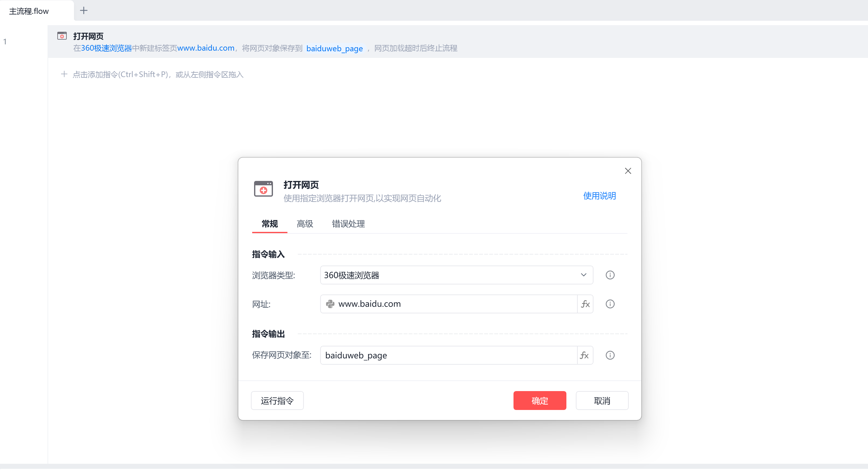Expand the 360极速浏览器 browser type dropdown

[x=457, y=276]
